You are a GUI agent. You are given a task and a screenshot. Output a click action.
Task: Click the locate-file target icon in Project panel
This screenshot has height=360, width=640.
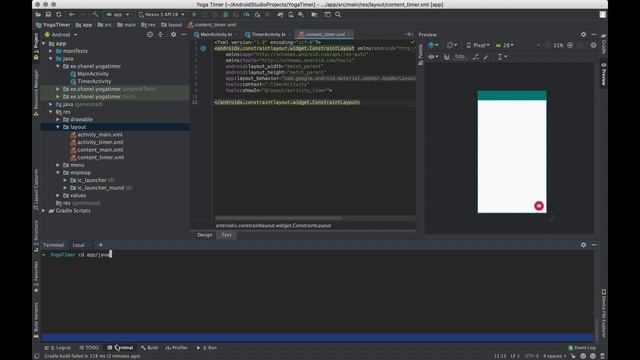pos(150,35)
